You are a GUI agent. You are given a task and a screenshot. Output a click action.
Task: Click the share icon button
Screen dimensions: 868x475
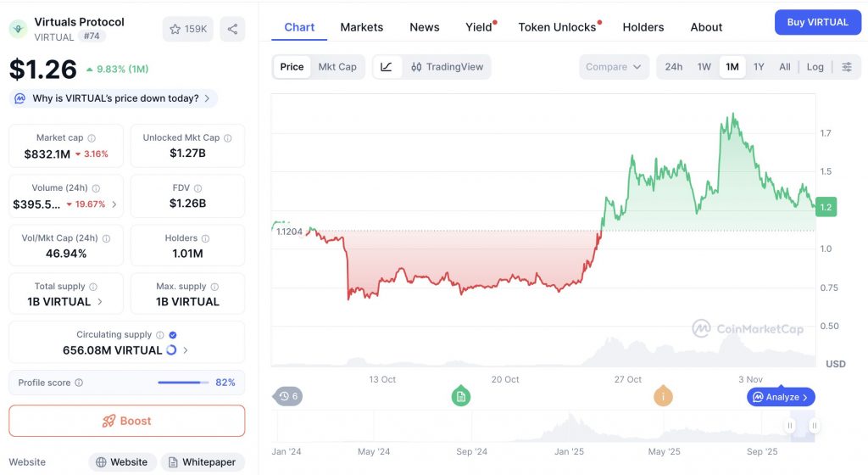tap(232, 29)
